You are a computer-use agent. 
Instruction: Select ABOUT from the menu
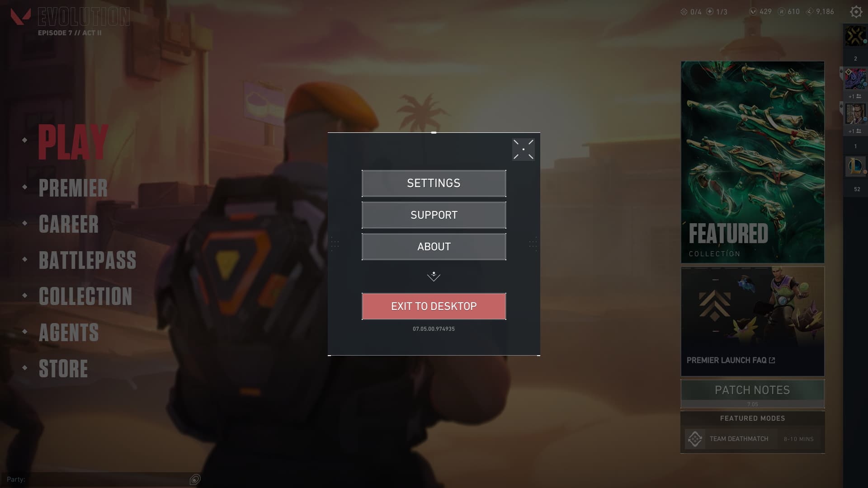[434, 246]
